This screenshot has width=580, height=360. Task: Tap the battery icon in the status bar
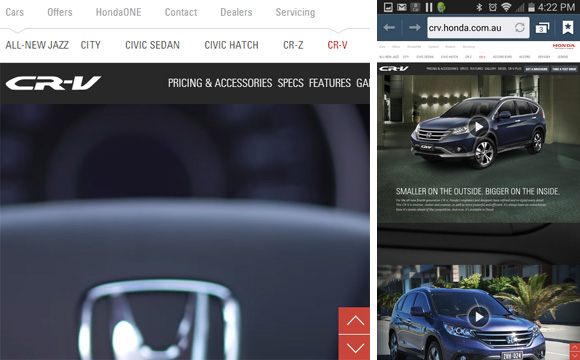tap(532, 7)
